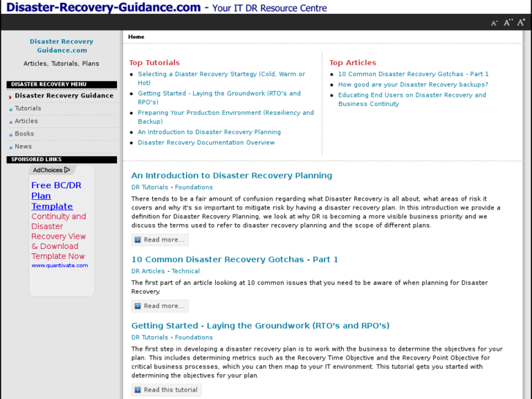Open Technical category link
The width and height of the screenshot is (532, 399).
coord(185,272)
